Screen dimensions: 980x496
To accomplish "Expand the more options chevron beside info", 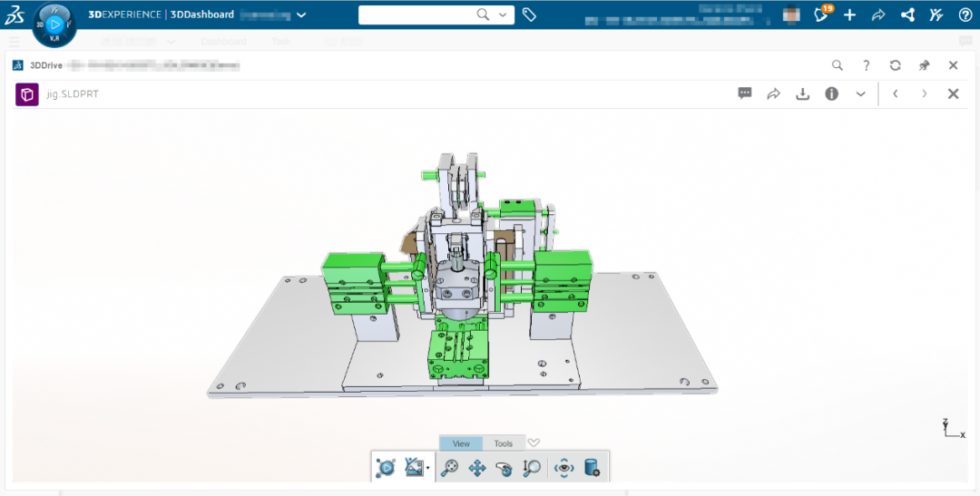I will pos(860,93).
